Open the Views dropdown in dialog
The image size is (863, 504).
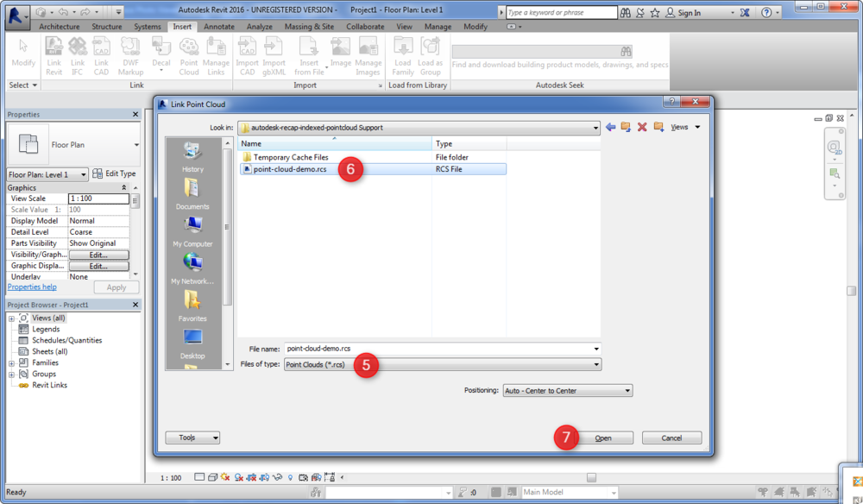pyautogui.click(x=685, y=127)
